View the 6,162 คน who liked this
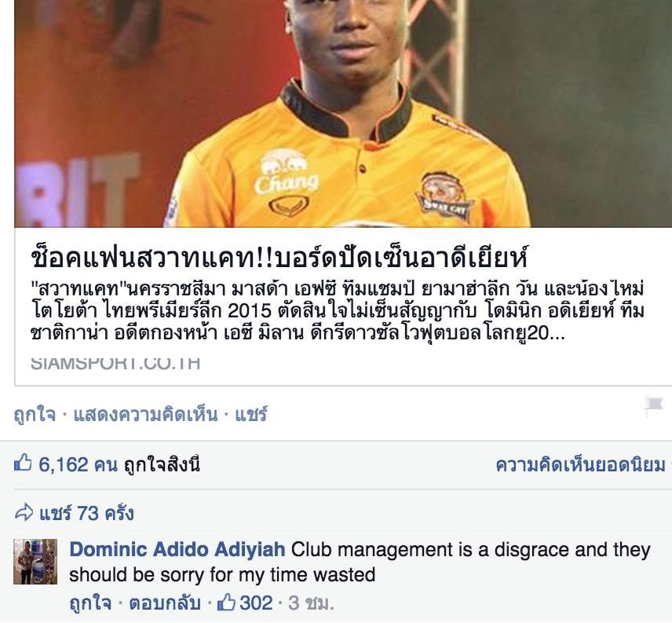The height and width of the screenshot is (623, 672). click(78, 464)
